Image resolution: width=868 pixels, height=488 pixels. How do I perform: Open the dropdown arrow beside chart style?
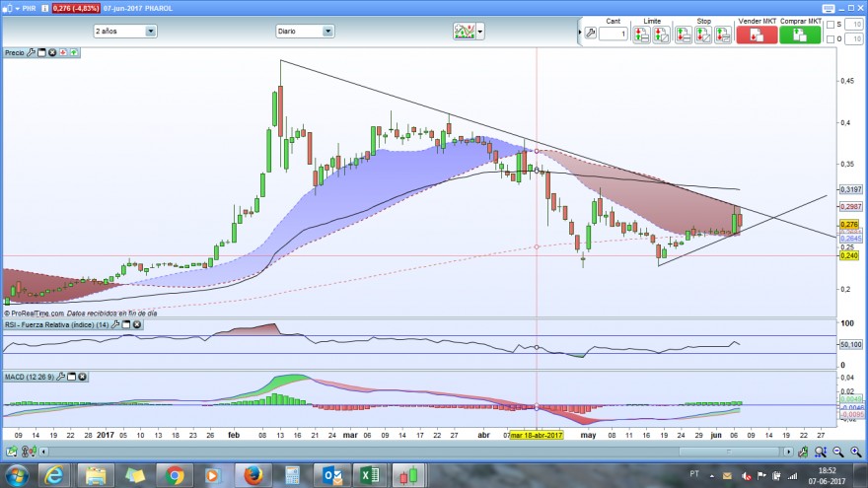tap(480, 32)
